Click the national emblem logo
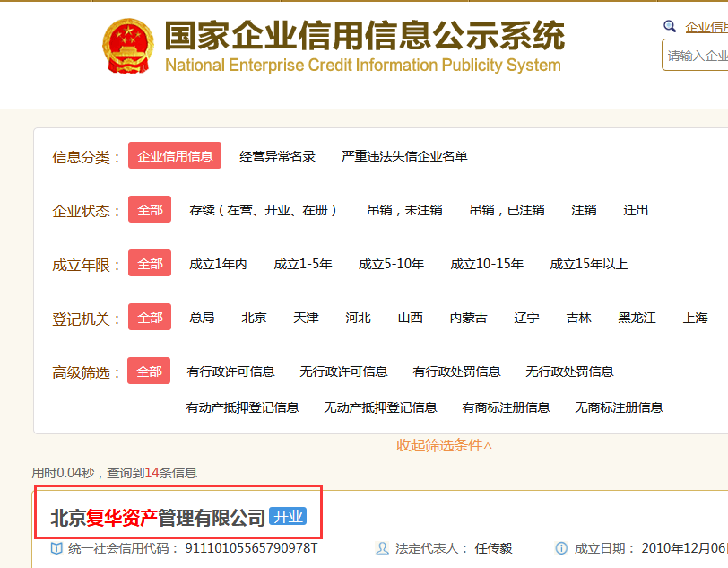The height and width of the screenshot is (568, 728). point(127,46)
